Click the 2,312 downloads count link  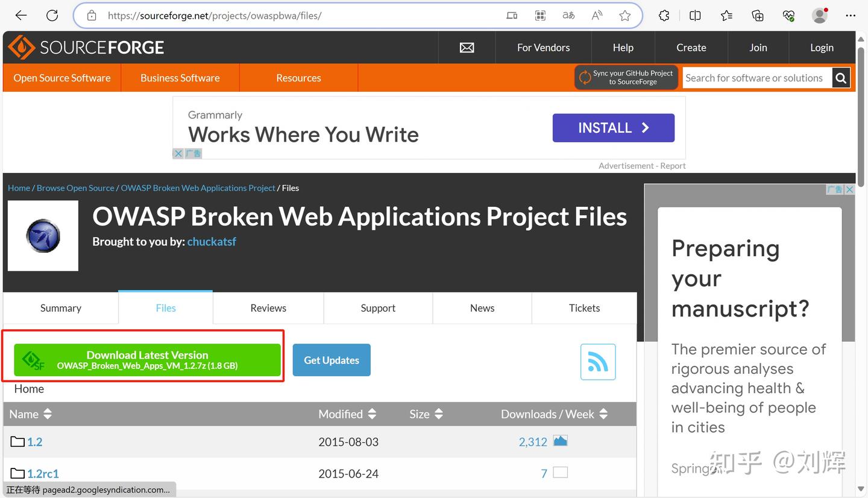(533, 442)
